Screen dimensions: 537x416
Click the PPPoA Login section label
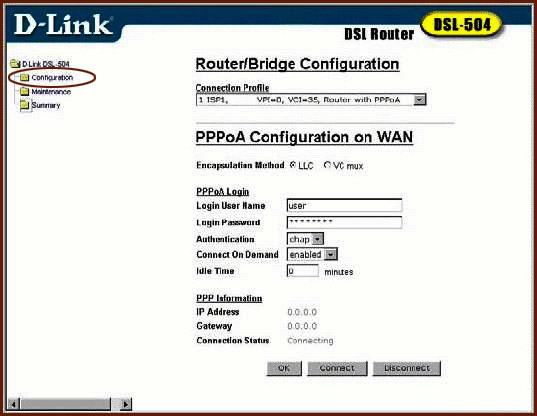click(x=223, y=192)
